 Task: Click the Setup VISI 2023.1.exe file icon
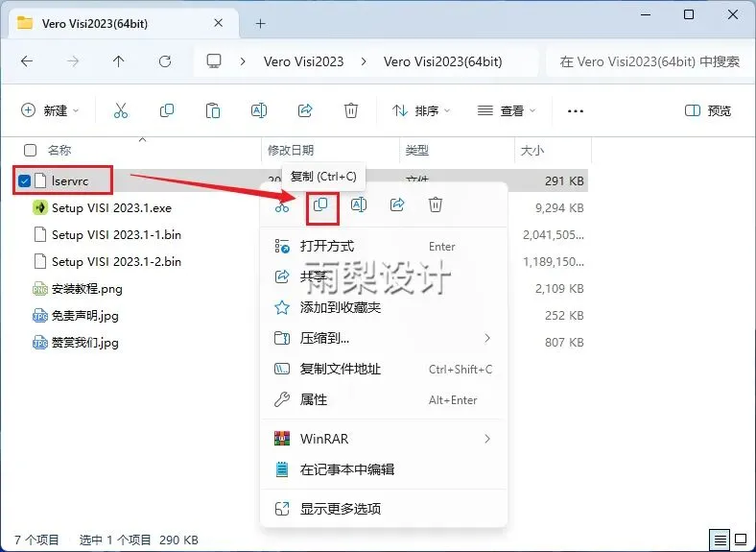point(40,207)
